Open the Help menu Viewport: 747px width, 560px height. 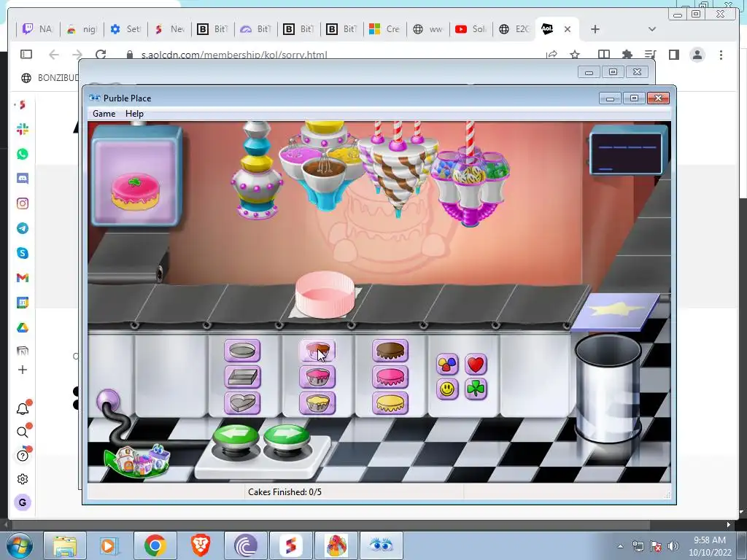[x=134, y=114]
